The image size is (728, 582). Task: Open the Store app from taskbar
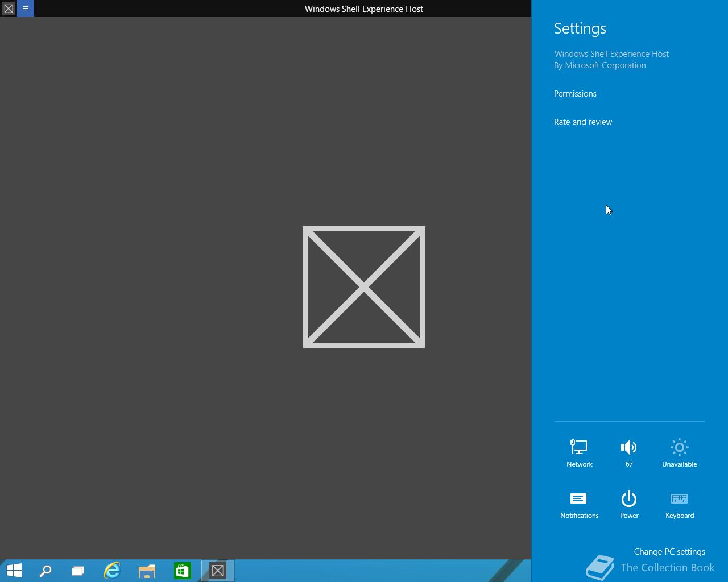182,571
